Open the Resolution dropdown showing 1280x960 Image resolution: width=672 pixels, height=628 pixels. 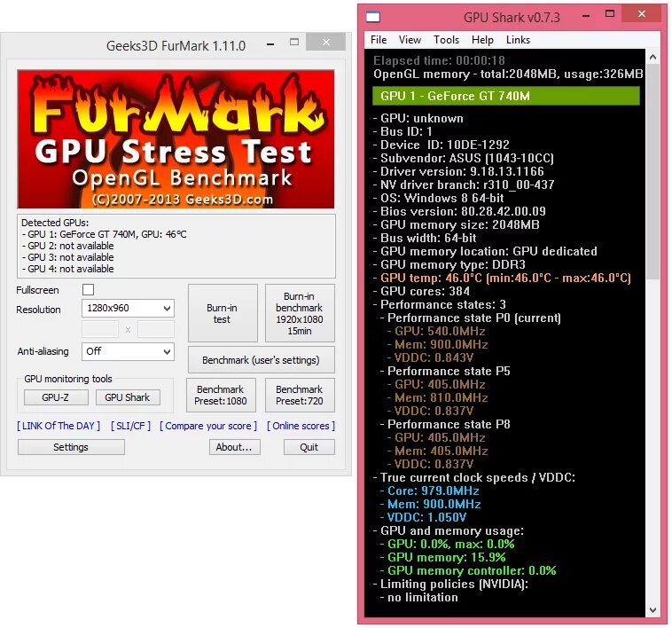click(128, 308)
